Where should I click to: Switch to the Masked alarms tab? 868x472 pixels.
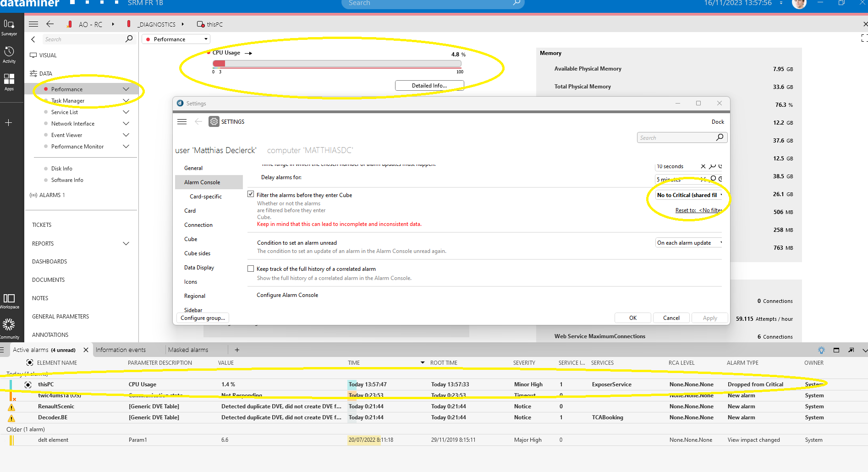[188, 350]
